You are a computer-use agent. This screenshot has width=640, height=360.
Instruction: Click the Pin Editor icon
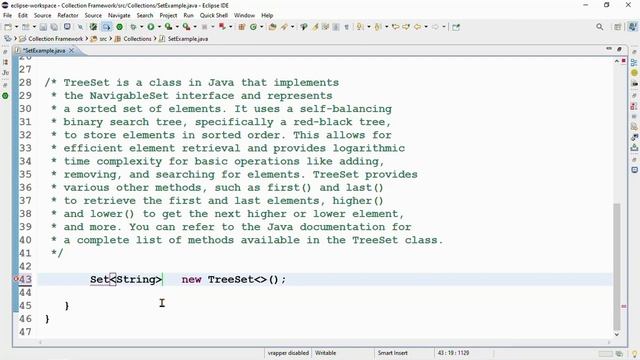(x=456, y=27)
